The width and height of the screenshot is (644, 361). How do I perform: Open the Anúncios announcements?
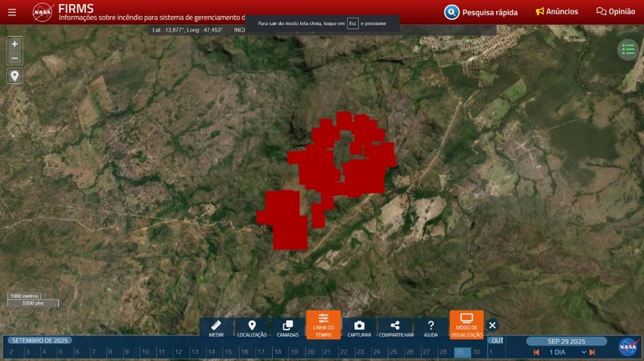click(557, 12)
